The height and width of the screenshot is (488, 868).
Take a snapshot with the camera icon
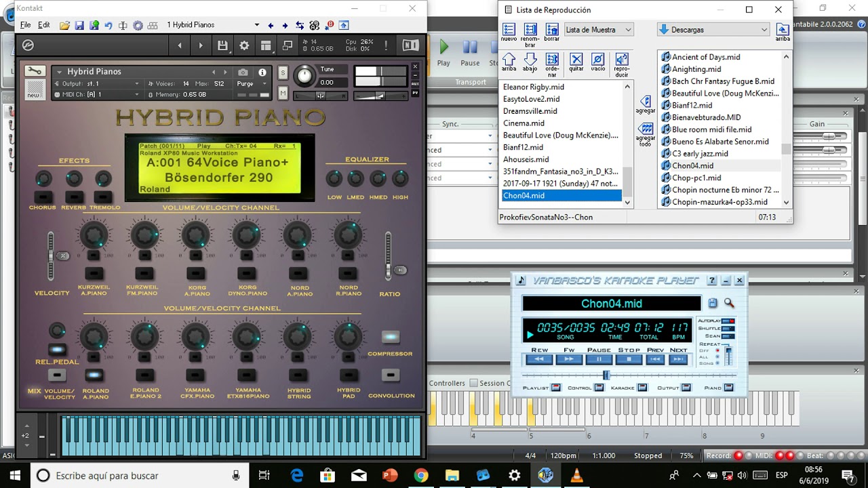(x=243, y=72)
